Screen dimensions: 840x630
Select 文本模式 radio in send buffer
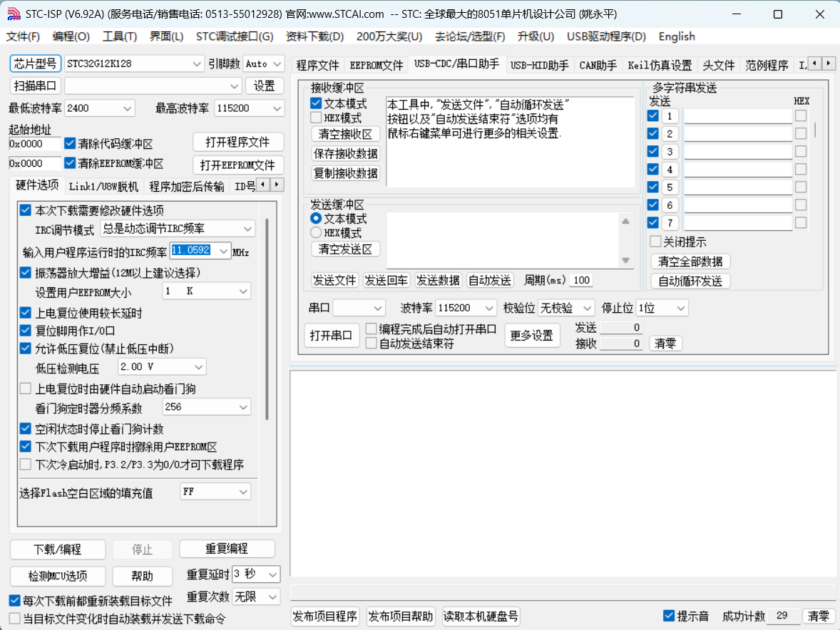pos(316,218)
